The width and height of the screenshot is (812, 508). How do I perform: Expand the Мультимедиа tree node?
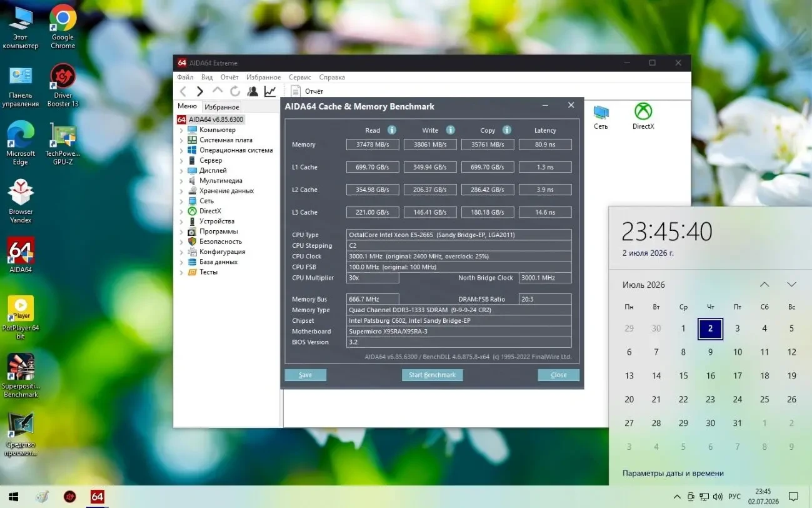coord(181,181)
